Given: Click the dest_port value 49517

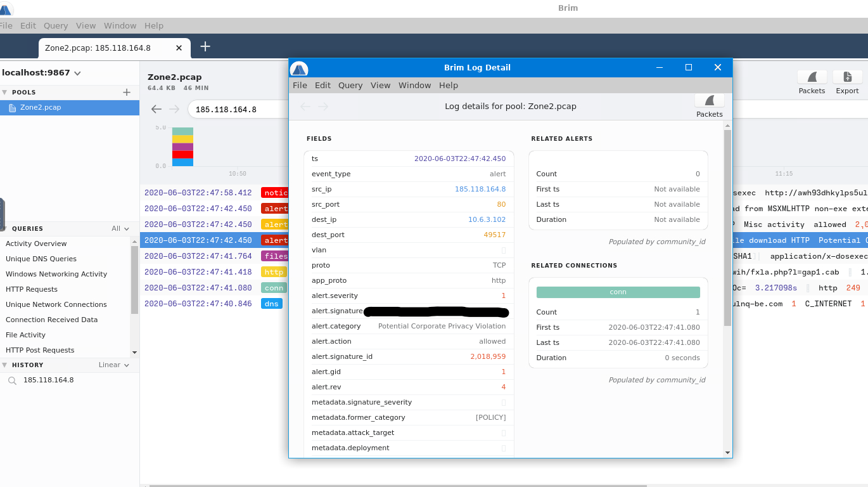Looking at the screenshot, I should click(x=495, y=235).
